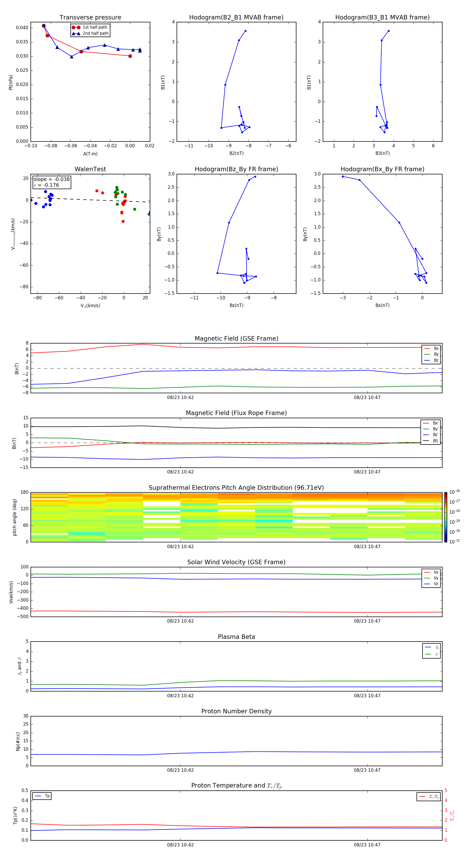The image size is (473, 868).
Task: Select the "By'" flux rope legend entry
Action: pyautogui.click(x=431, y=429)
